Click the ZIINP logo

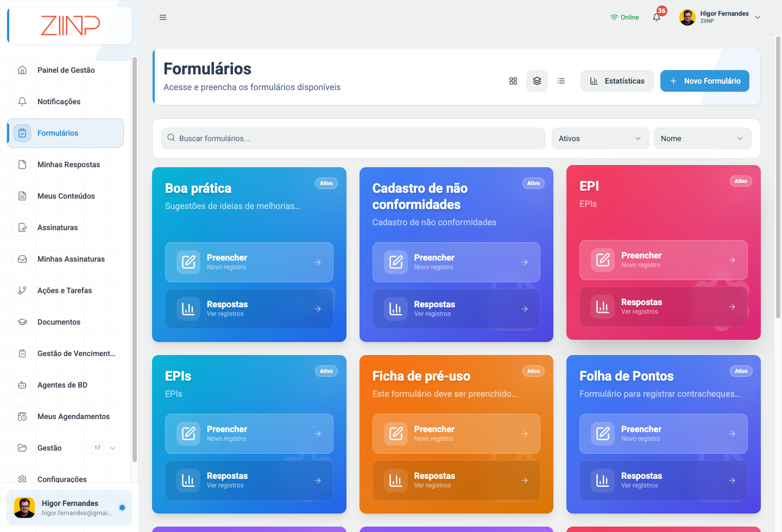point(71,25)
